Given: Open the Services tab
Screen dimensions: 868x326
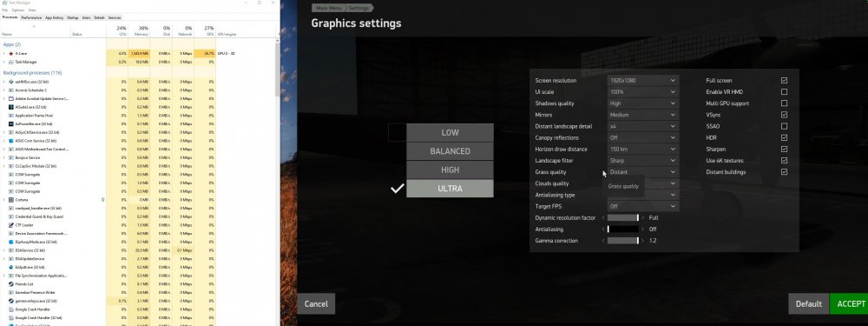Looking at the screenshot, I should tap(115, 17).
